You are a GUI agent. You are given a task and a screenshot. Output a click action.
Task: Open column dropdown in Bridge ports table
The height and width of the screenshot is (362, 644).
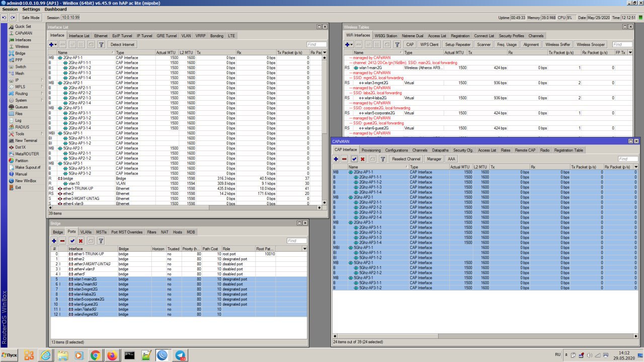(x=304, y=249)
